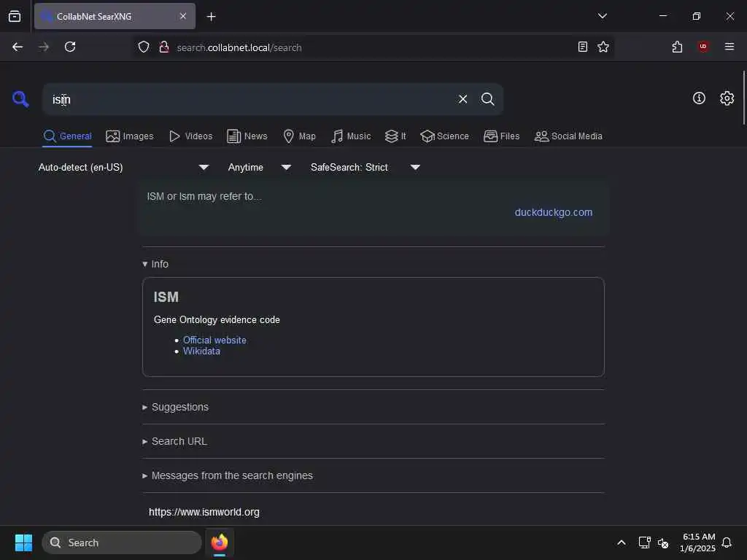Screen dimensions: 747x560
Task: Submit search with magnifier button
Action: point(487,99)
